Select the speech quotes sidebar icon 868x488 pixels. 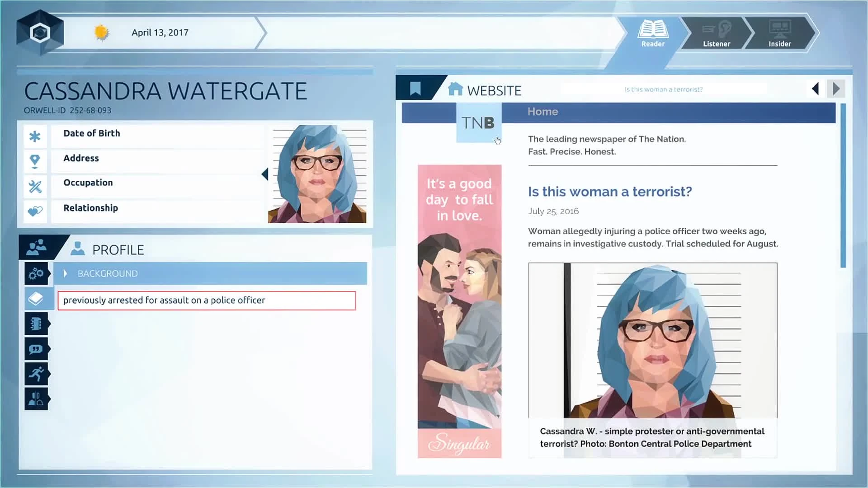pos(36,349)
